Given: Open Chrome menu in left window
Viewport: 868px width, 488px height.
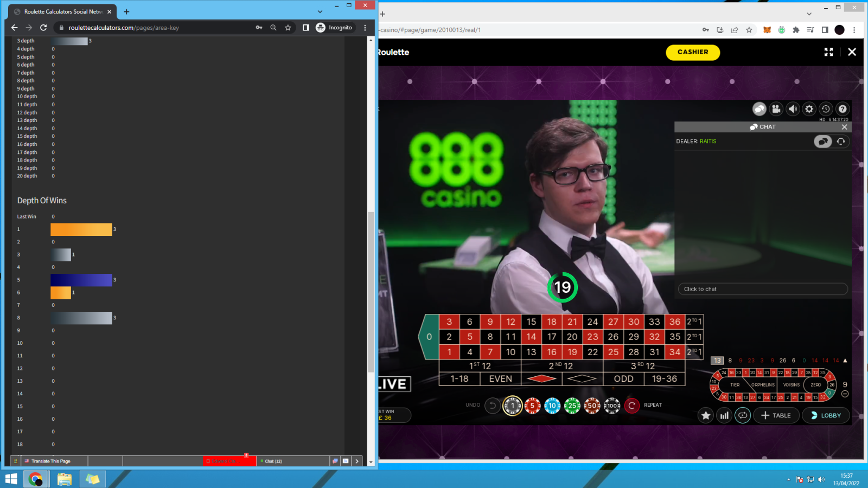Looking at the screenshot, I should 365,28.
